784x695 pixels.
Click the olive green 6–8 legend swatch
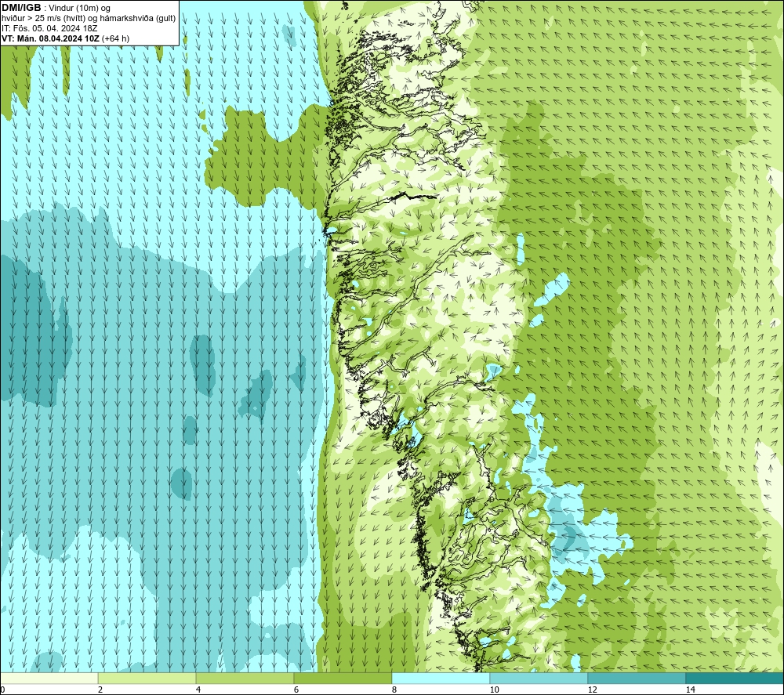click(x=343, y=678)
